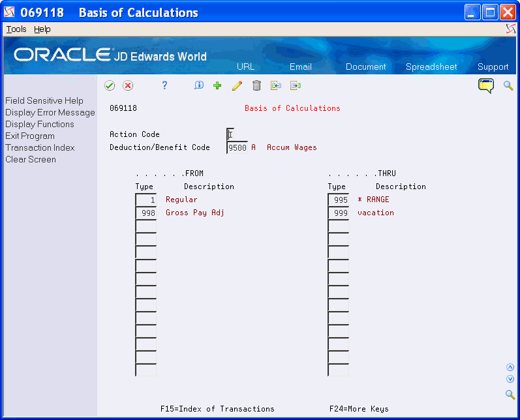Click the 'Accum Wages' description text
The image size is (520, 420).
pyautogui.click(x=292, y=147)
